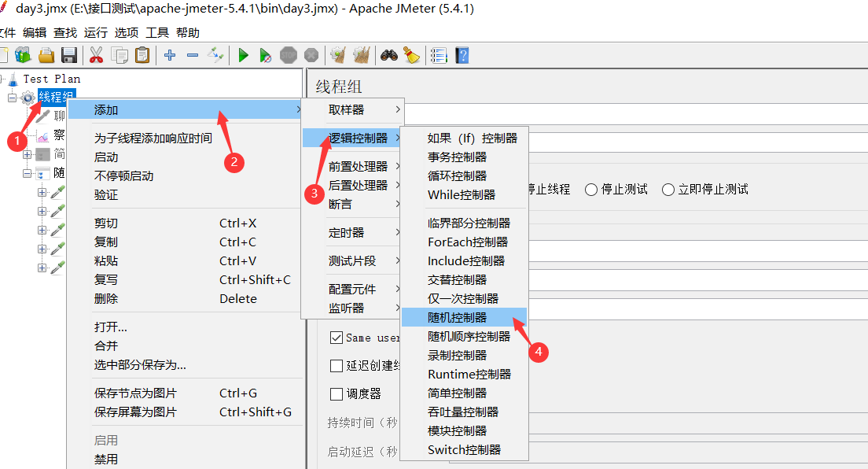Select the grey dropper icon beside 聊
Screen dimensions: 868x469
(x=42, y=116)
